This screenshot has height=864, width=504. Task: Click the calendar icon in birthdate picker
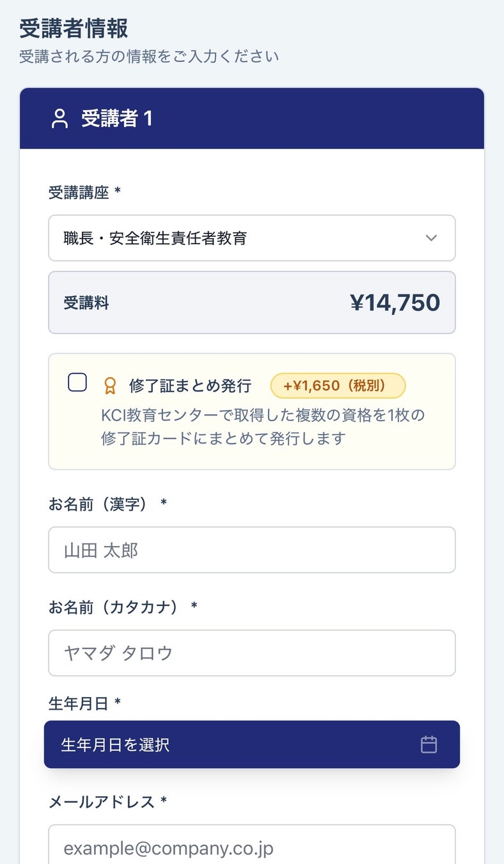coord(429,744)
